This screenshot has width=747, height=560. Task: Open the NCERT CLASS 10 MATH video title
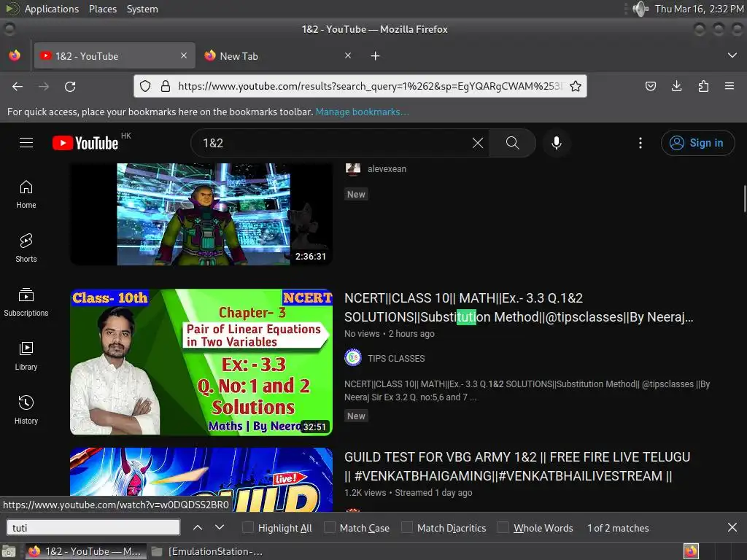click(x=519, y=308)
